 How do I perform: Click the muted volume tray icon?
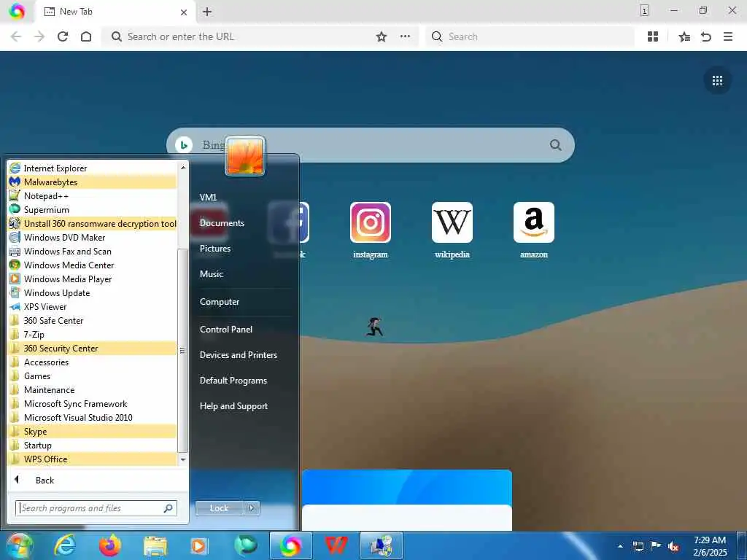[x=673, y=546]
